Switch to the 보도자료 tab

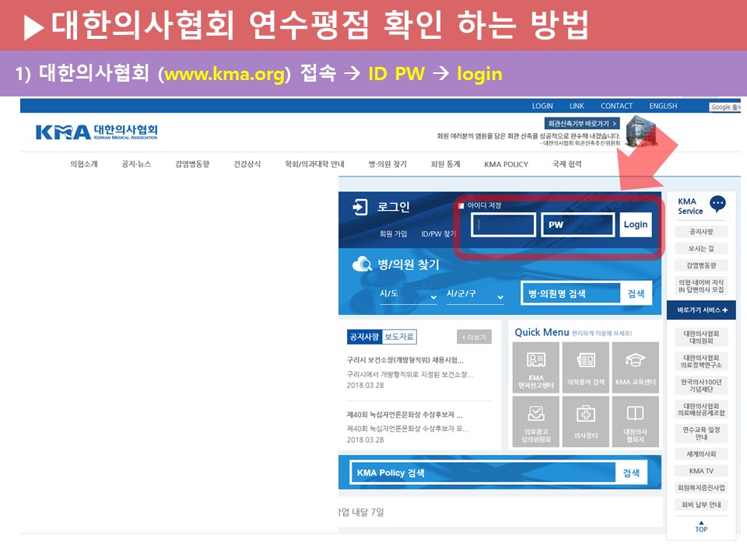pyautogui.click(x=399, y=337)
